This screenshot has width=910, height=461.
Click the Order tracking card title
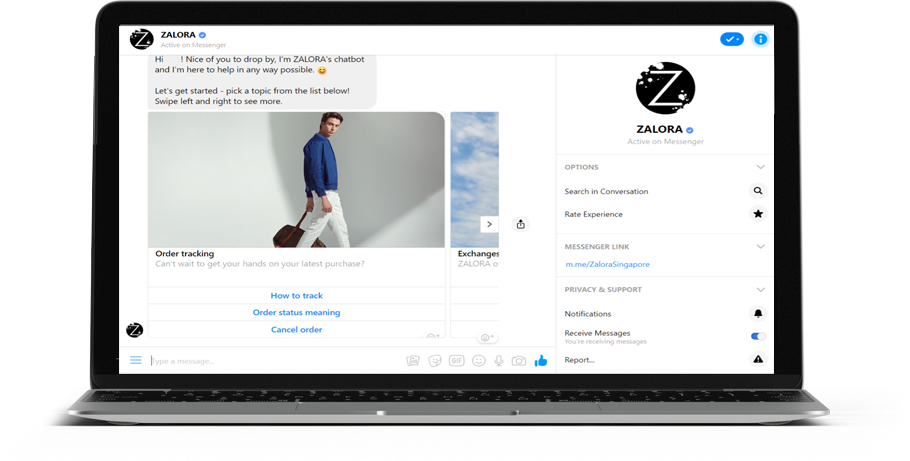[x=185, y=254]
